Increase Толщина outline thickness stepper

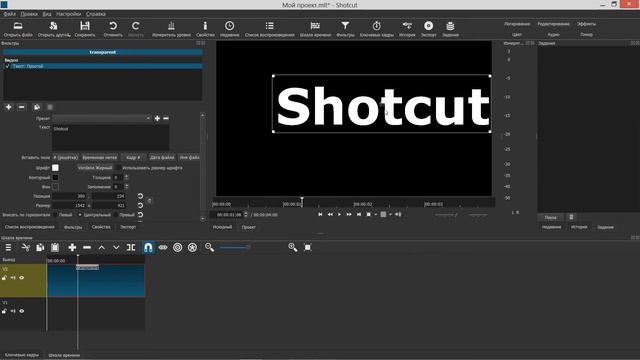127,176
